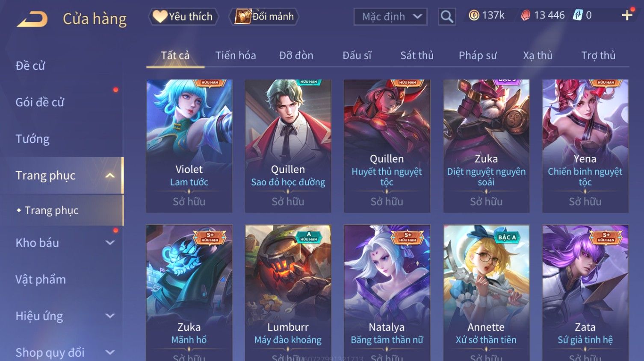Switch to the Sát thủ tab

tap(417, 56)
